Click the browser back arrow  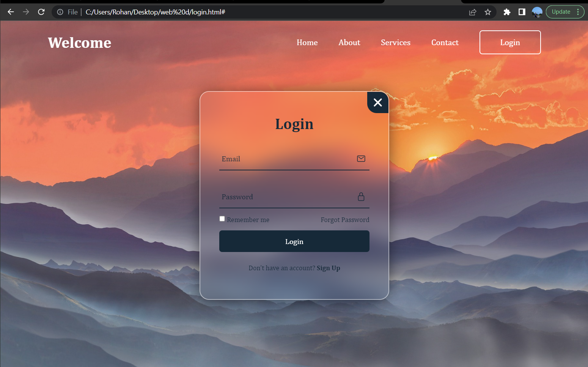pos(11,12)
